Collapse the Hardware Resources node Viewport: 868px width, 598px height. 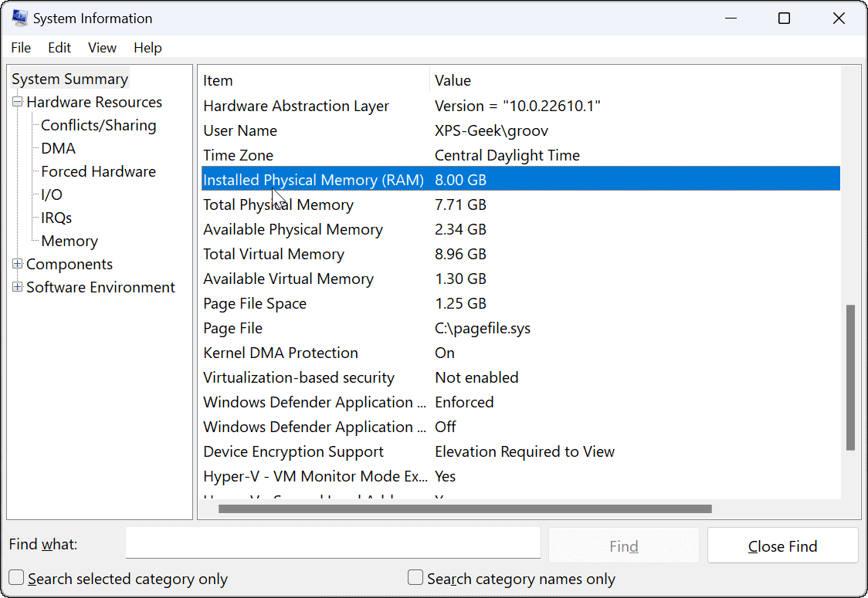pyautogui.click(x=17, y=102)
